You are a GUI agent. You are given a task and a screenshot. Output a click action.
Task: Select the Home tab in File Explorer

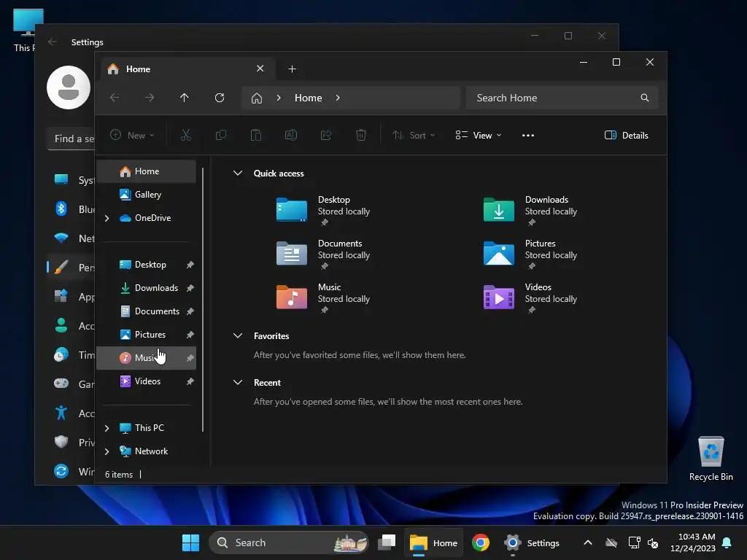(187, 69)
